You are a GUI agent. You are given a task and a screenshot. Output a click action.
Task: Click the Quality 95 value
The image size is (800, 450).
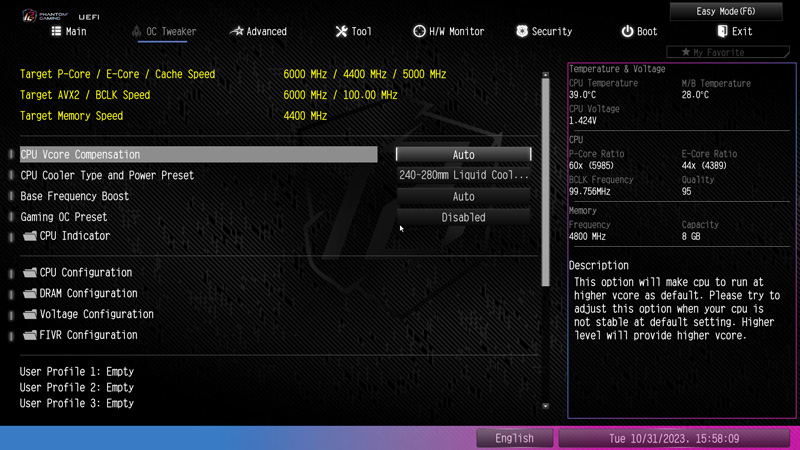[x=686, y=192]
